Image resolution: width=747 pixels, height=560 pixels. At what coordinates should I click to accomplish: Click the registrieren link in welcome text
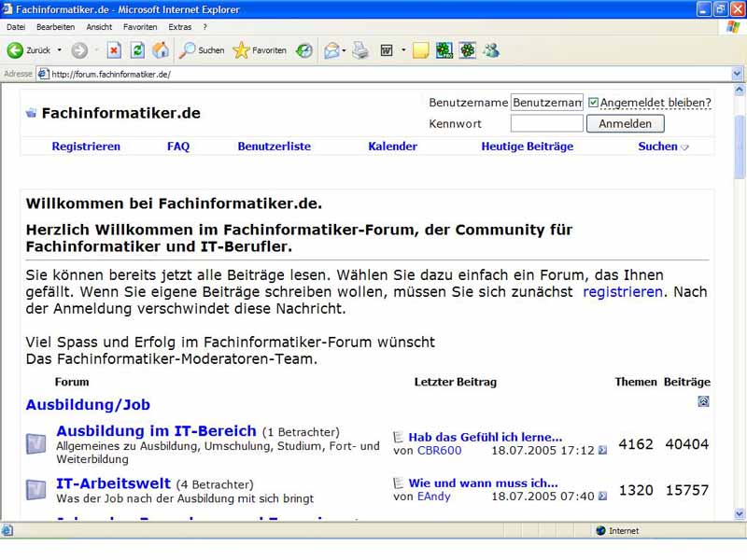(623, 291)
